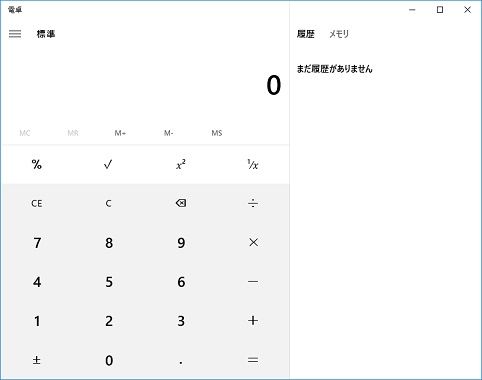Click the x squared key
The width and height of the screenshot is (482, 380).
point(181,165)
